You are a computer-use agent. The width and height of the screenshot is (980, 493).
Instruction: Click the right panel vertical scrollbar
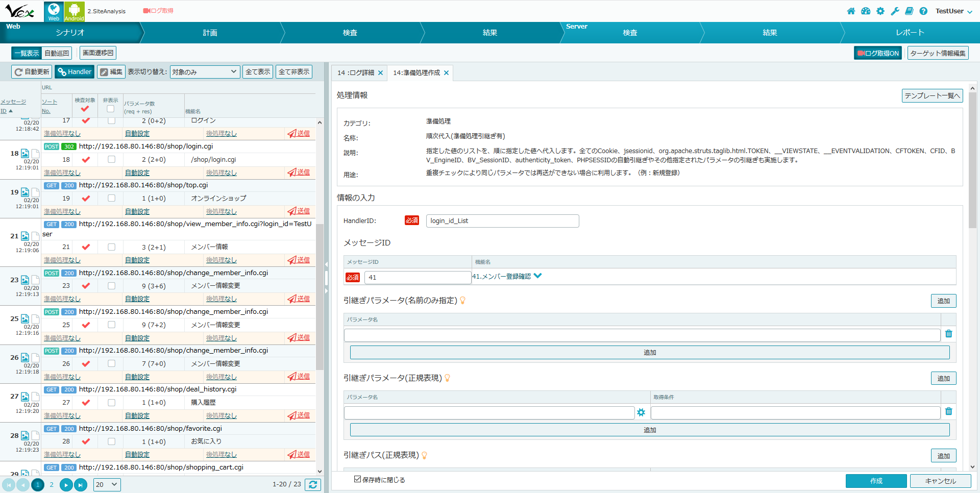972,160
